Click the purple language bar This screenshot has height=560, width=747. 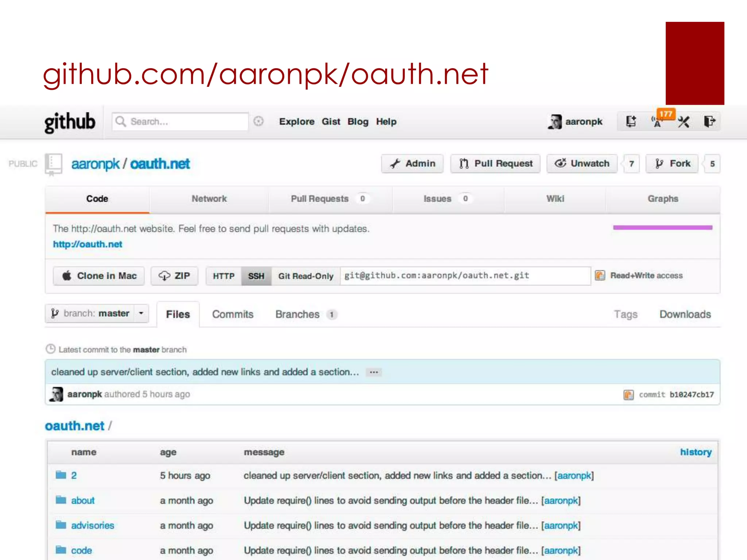tap(662, 227)
